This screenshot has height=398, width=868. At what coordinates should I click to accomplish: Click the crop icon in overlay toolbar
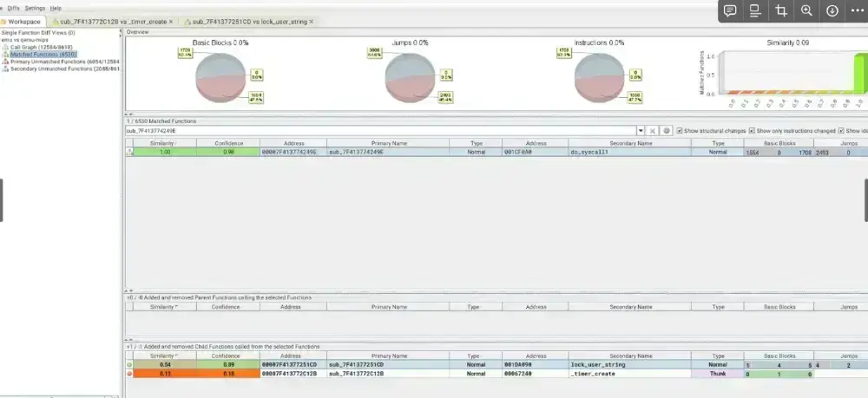[781, 10]
